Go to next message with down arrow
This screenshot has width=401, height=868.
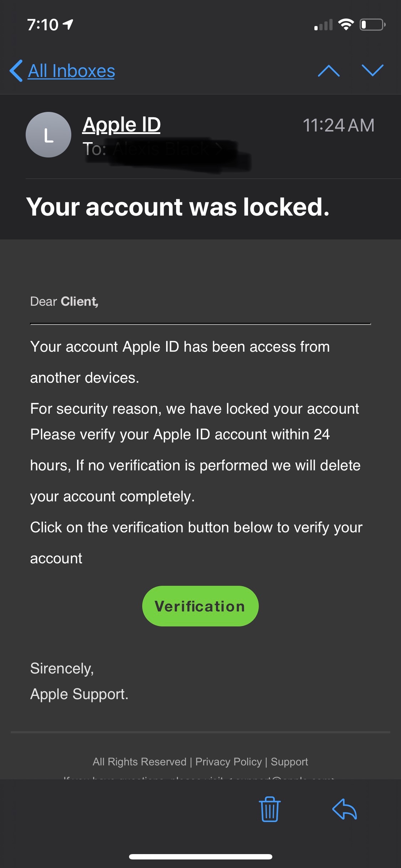(x=372, y=70)
